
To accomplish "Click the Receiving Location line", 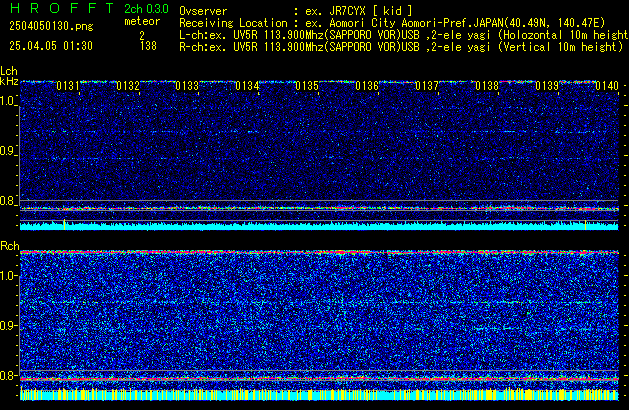I will pos(392,23).
